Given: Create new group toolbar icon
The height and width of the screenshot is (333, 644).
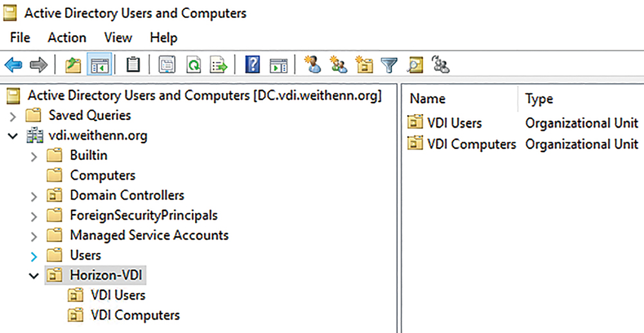Looking at the screenshot, I should [339, 65].
